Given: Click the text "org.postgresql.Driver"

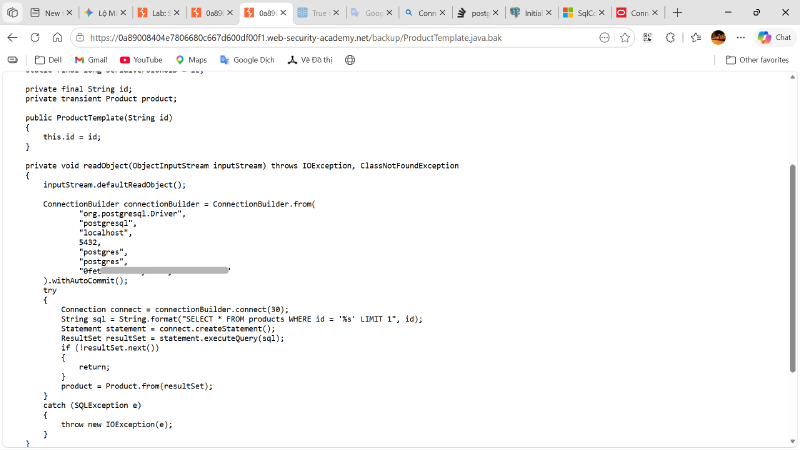Looking at the screenshot, I should pyautogui.click(x=132, y=213).
